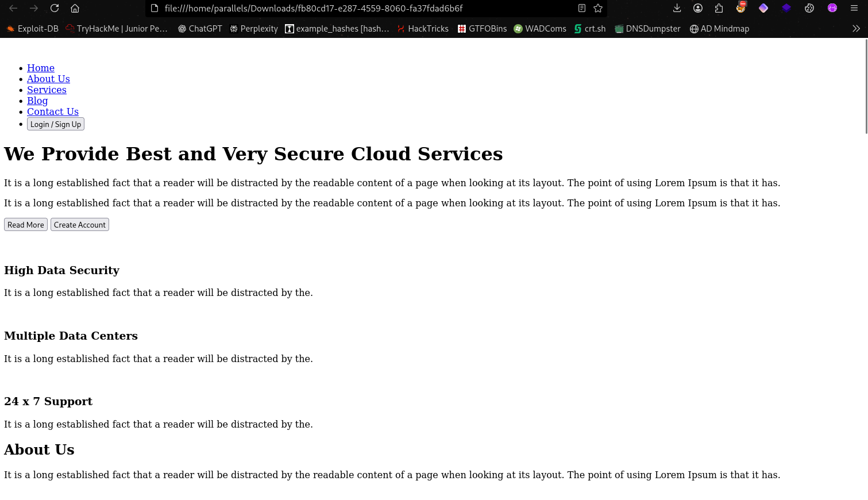Click the Login / Sign Up button
This screenshot has width=868, height=500.
pos(55,124)
